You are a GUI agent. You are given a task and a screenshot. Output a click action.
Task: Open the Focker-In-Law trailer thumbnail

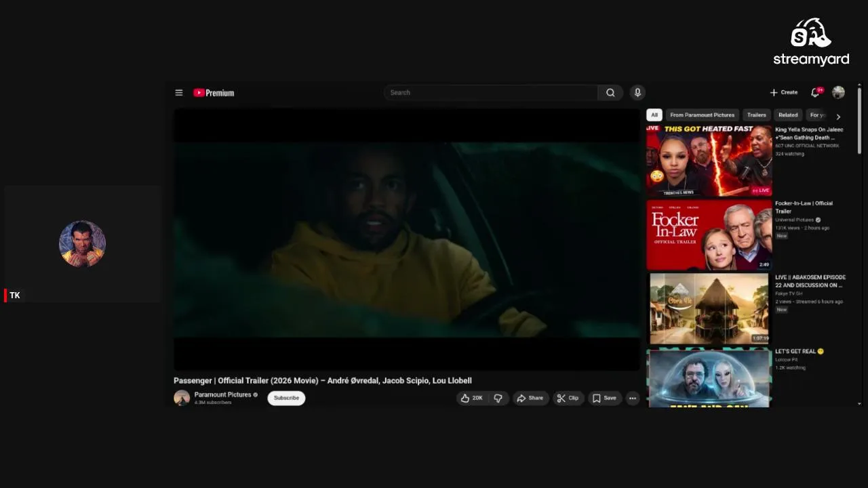(x=709, y=235)
